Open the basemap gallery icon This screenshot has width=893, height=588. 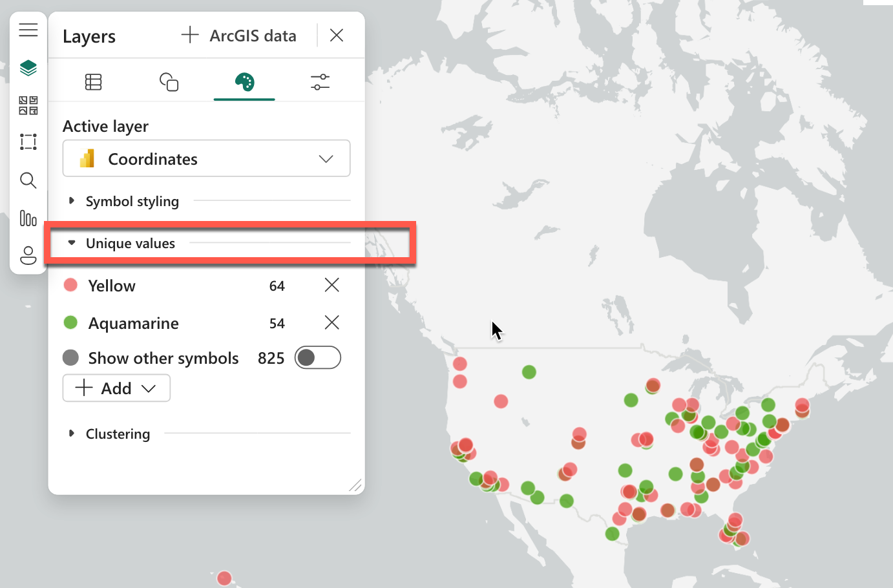(28, 105)
